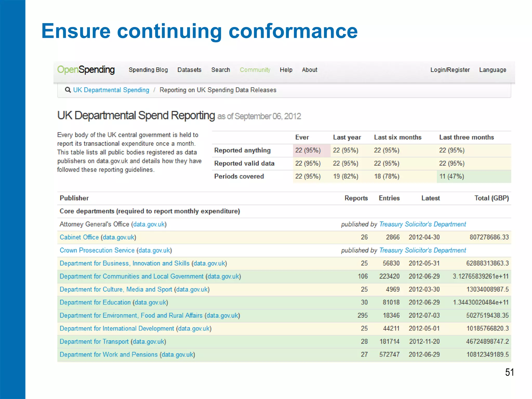This screenshot has height=399, width=532.
Task: Click the Last year column header
Action: pos(347,137)
